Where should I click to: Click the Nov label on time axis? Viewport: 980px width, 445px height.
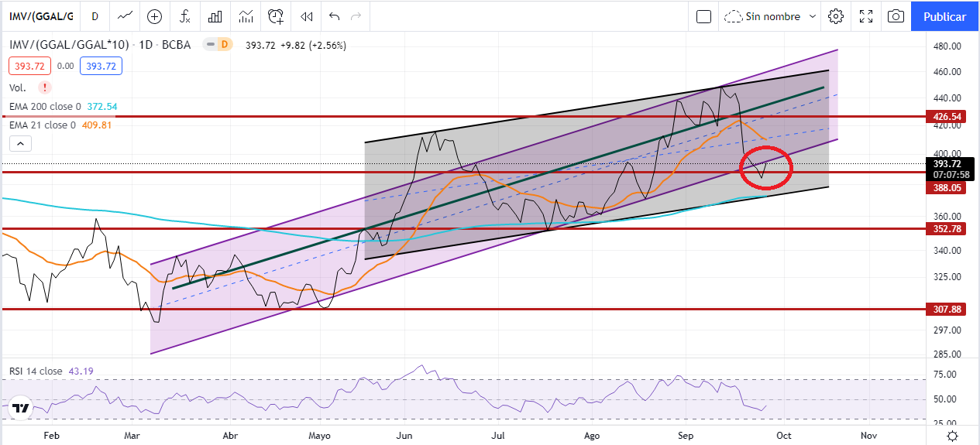(869, 436)
